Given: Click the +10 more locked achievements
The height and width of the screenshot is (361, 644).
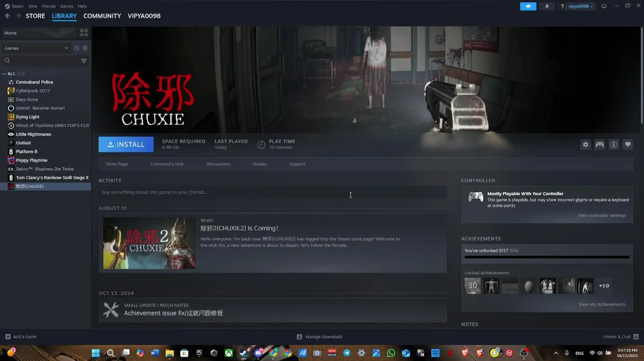Looking at the screenshot, I should 604,286.
